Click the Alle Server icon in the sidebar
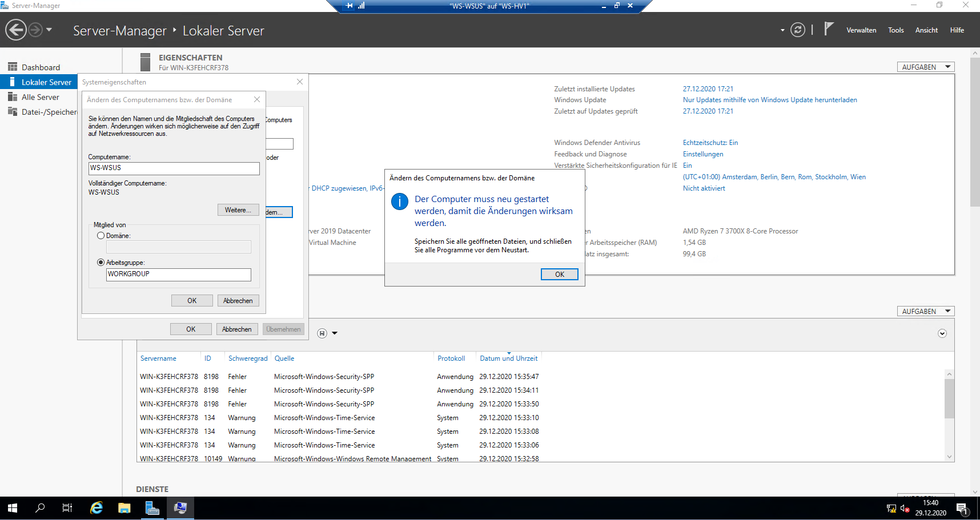Screen dimensions: 980x520 (13, 96)
